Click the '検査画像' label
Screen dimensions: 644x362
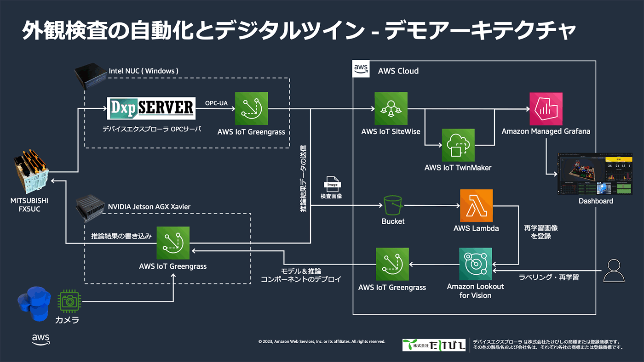pos(332,197)
